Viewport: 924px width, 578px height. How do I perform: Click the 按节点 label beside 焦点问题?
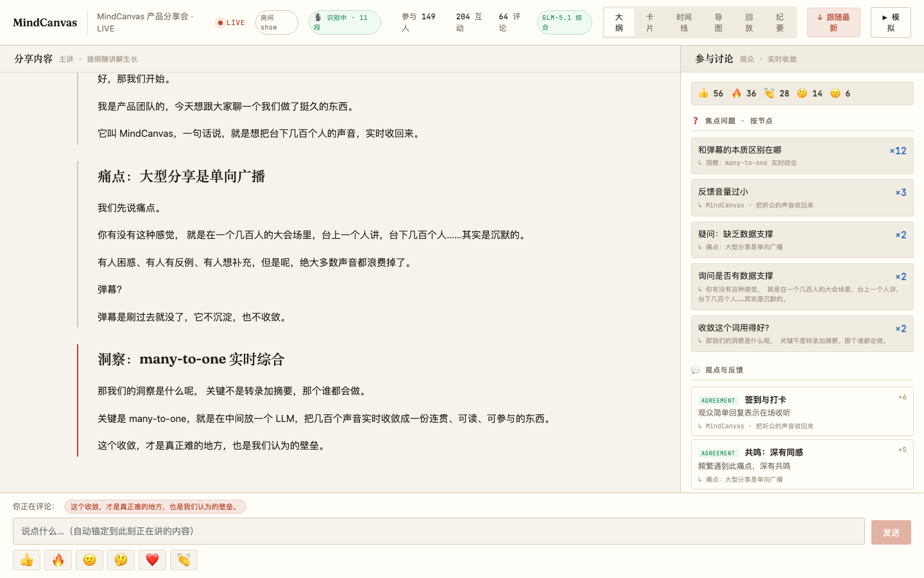coord(761,121)
